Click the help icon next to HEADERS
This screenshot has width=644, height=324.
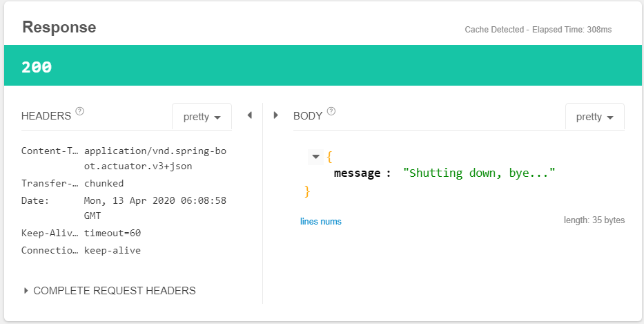tap(80, 112)
